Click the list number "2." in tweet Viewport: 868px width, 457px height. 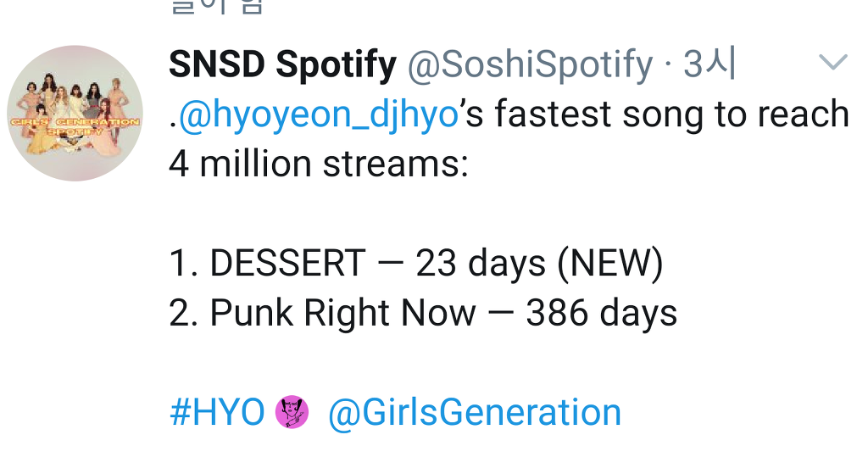pyautogui.click(x=184, y=313)
